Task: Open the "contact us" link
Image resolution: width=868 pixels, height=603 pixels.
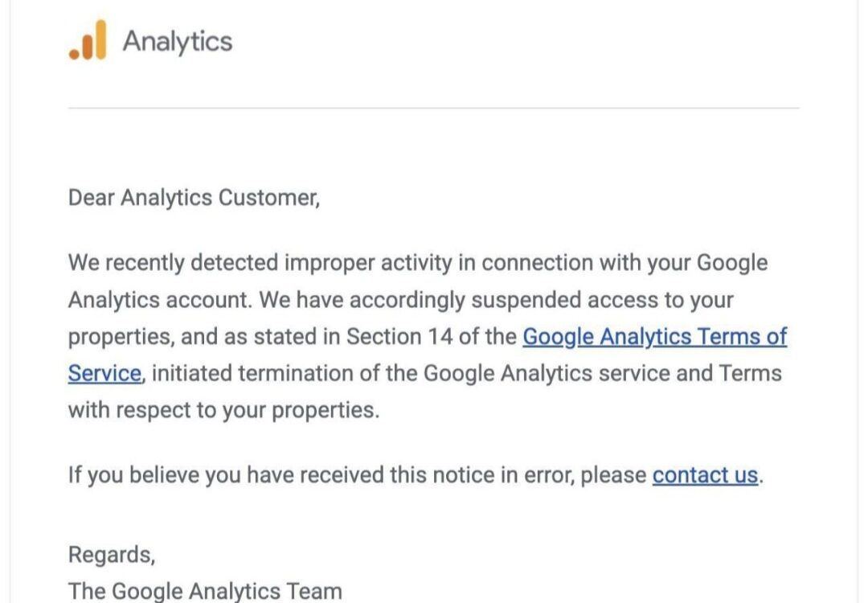Action: point(705,475)
